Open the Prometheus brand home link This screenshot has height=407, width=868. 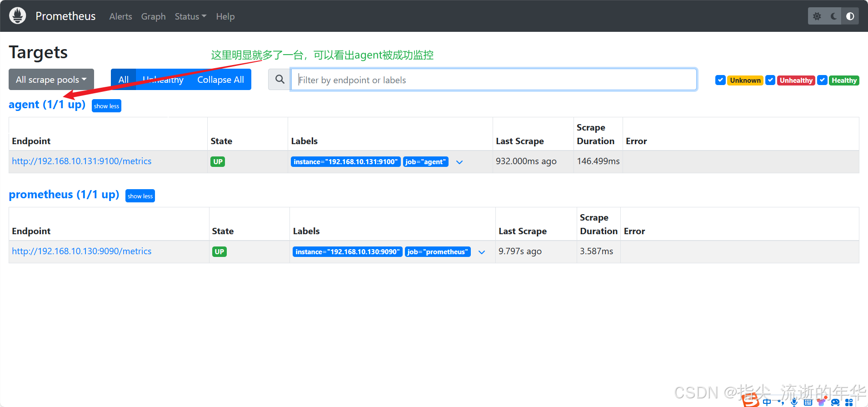(x=65, y=16)
